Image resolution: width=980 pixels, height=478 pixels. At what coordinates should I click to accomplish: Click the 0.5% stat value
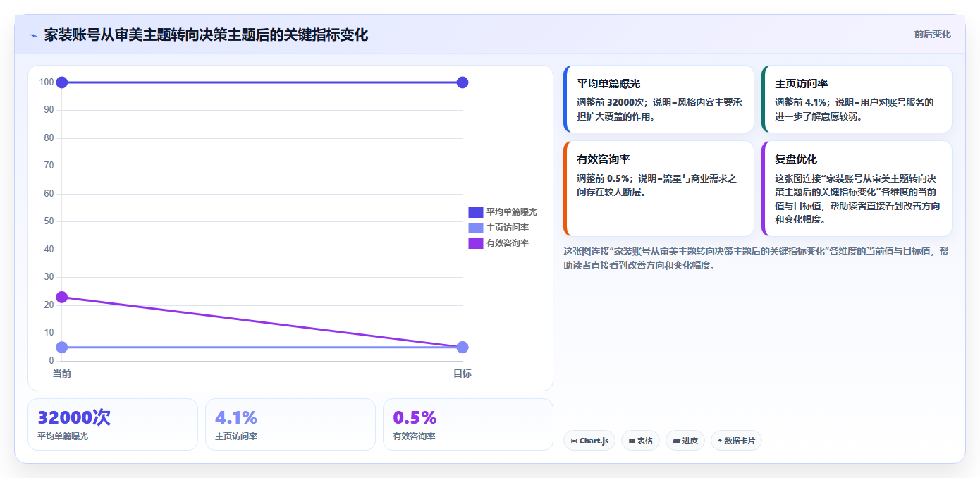[415, 417]
